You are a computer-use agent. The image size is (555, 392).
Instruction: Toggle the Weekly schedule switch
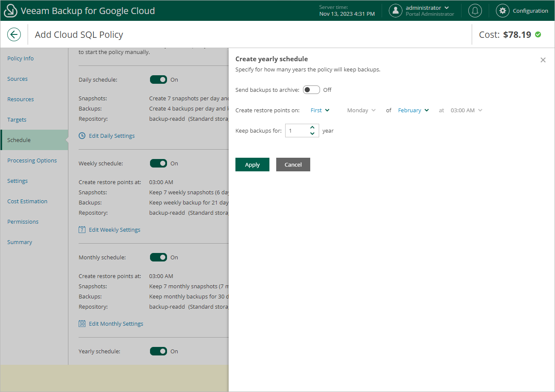[x=159, y=163]
